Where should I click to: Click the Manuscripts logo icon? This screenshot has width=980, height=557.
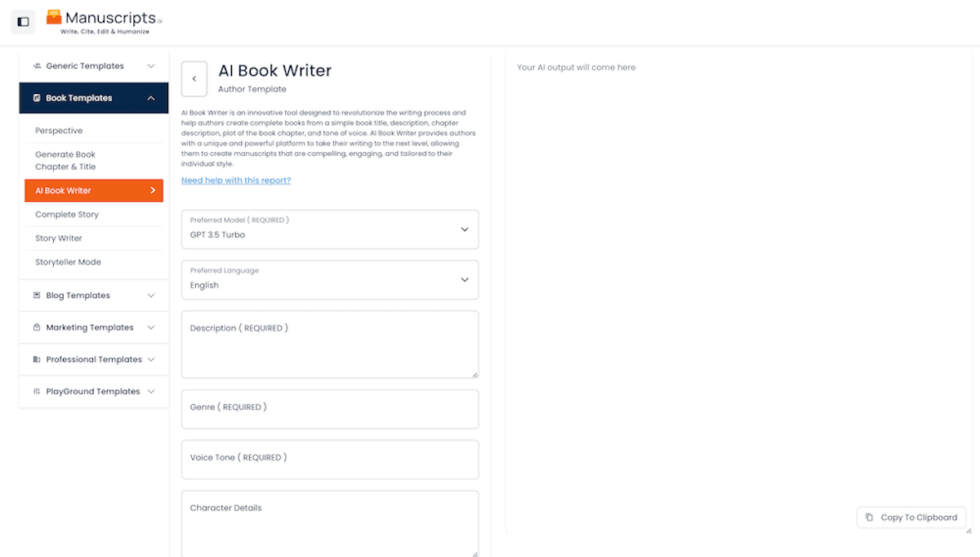coord(54,17)
